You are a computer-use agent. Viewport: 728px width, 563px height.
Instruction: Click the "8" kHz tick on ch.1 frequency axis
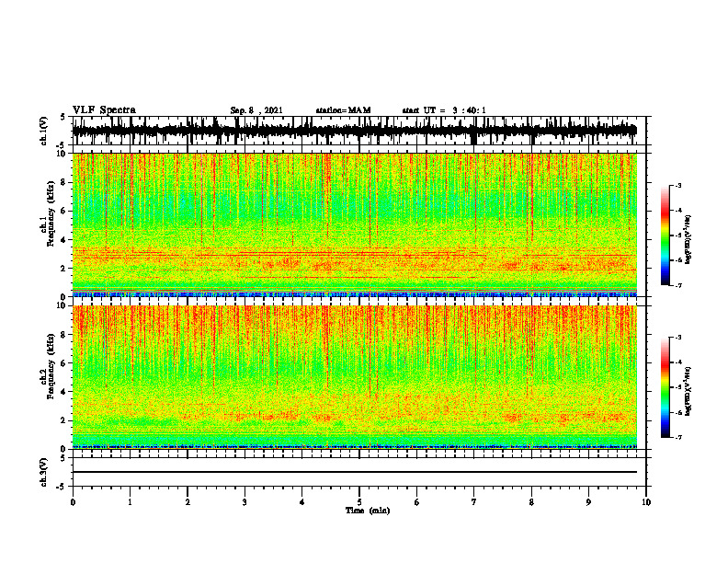64,182
